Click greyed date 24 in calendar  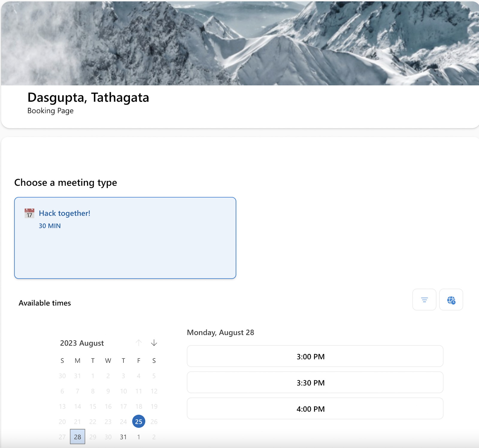123,422
